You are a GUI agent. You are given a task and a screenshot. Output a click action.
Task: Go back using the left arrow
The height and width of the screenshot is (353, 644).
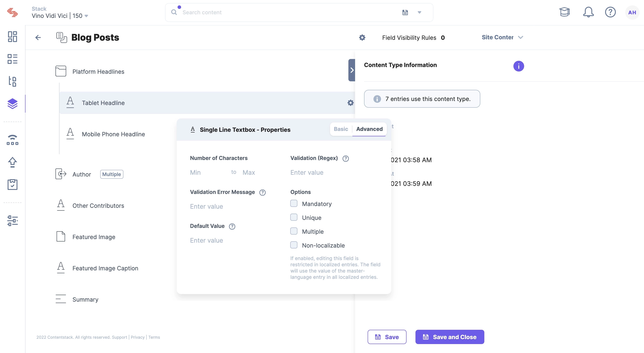38,38
